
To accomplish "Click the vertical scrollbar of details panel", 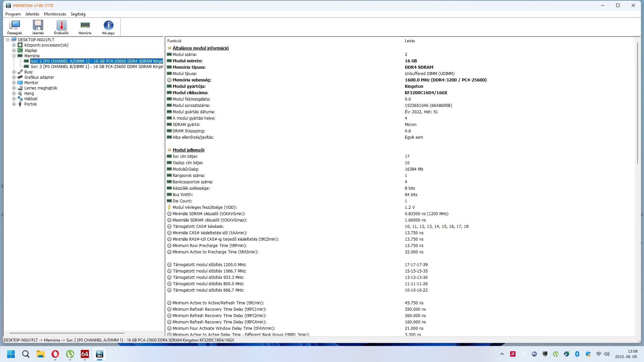I will (638, 103).
